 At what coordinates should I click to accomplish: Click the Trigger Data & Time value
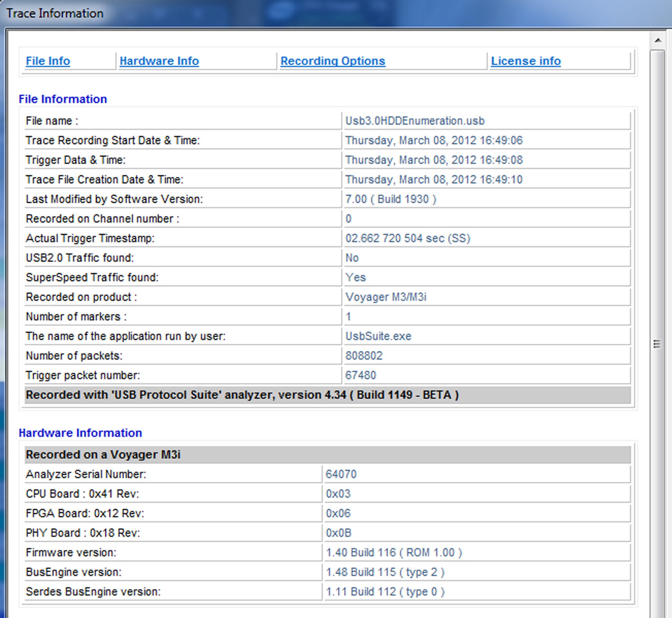pos(434,160)
